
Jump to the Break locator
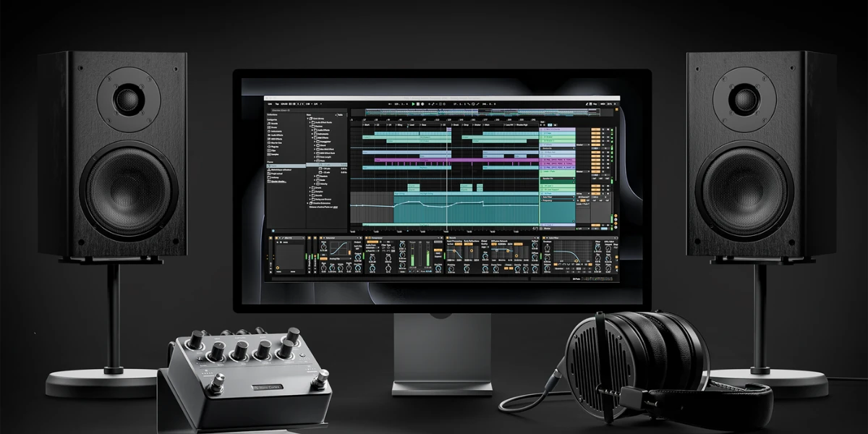click(456, 125)
